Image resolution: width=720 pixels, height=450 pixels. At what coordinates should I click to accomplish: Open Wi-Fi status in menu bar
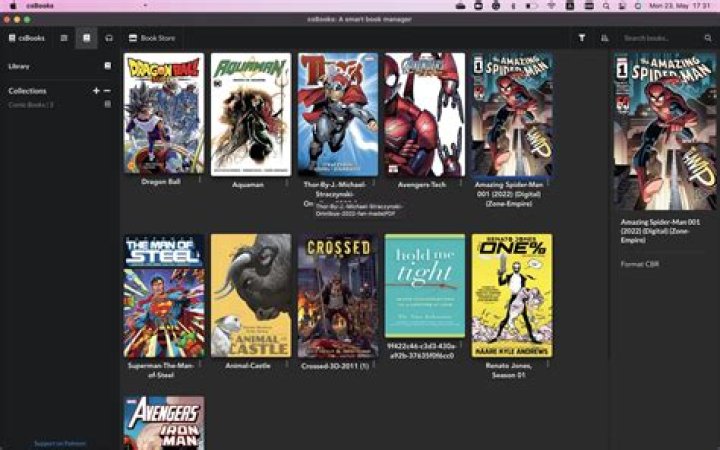click(551, 6)
